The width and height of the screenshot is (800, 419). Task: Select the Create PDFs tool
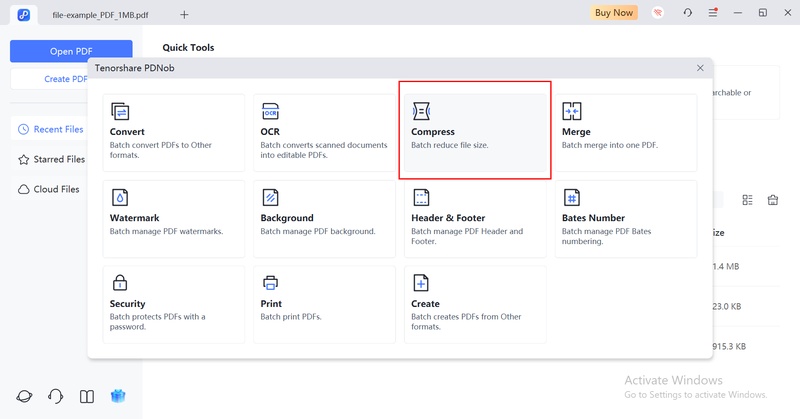coord(474,304)
